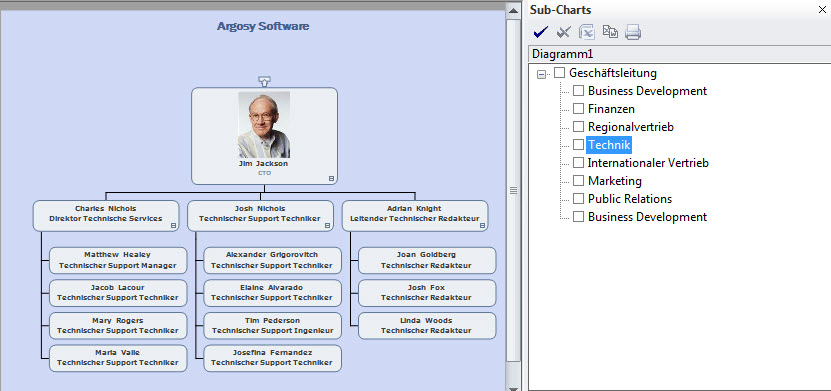Click the Diagramm1 column header
Image resolution: width=831 pixels, height=391 pixels.
point(679,54)
